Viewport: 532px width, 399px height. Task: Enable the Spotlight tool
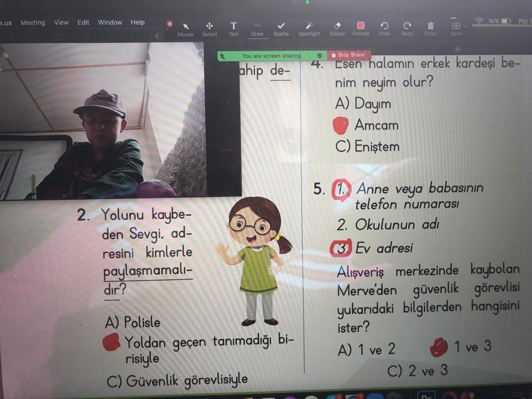tap(309, 28)
